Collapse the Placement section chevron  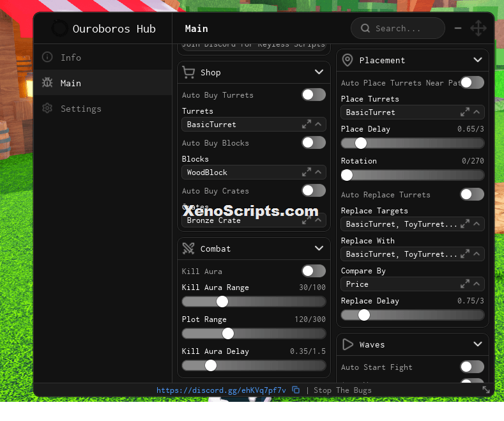pyautogui.click(x=478, y=60)
